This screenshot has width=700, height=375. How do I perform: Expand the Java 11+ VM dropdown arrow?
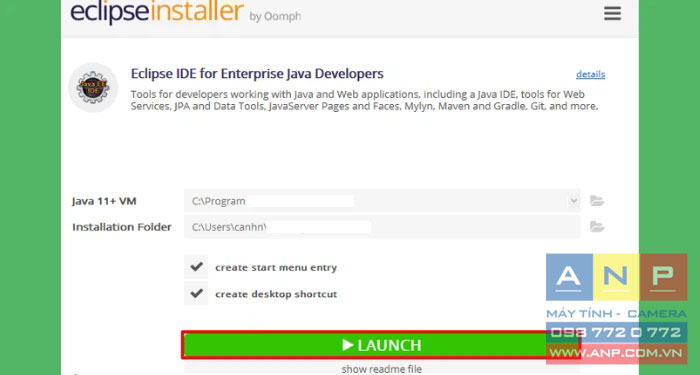(x=574, y=201)
